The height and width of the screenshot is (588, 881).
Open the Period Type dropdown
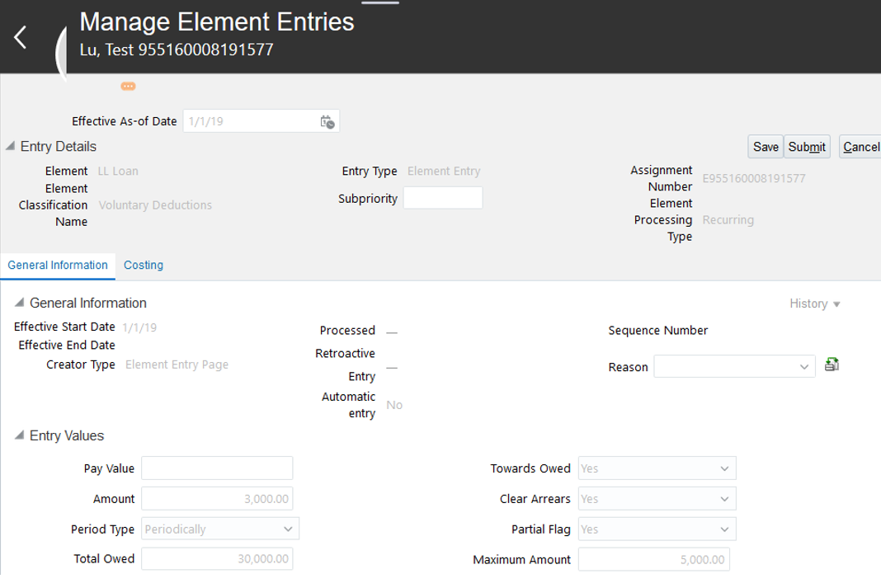tap(288, 529)
